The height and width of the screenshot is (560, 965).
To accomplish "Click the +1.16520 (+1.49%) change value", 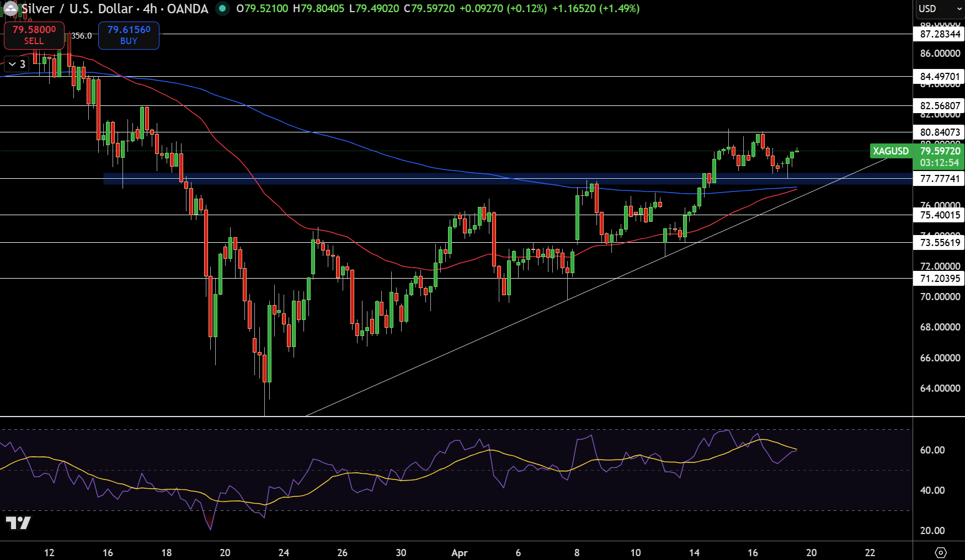I will [x=595, y=9].
